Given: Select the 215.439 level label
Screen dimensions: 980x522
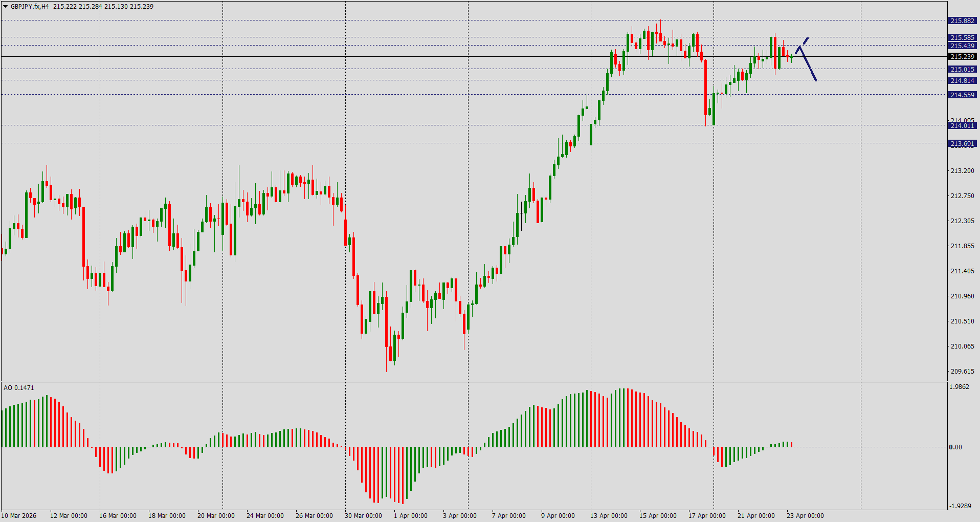Looking at the screenshot, I should coord(963,46).
